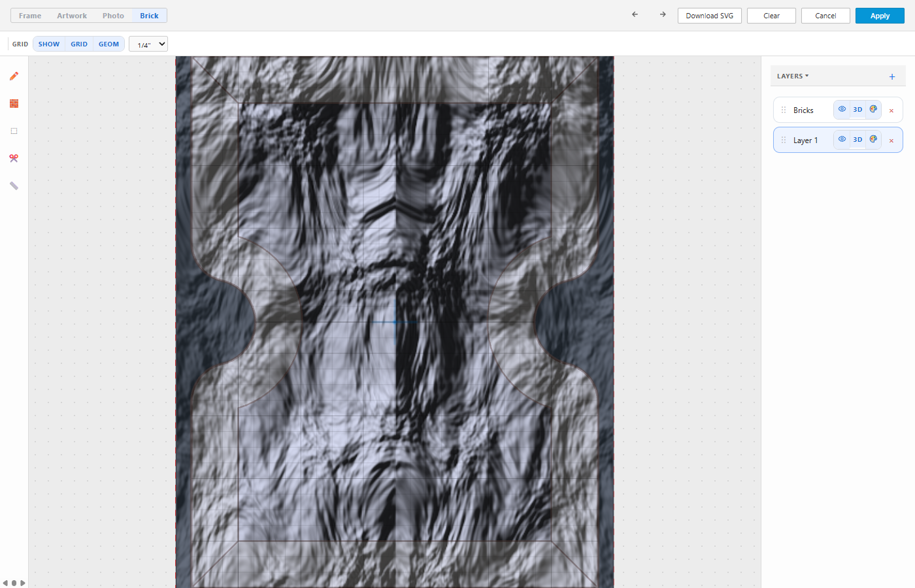Image resolution: width=915 pixels, height=588 pixels.
Task: Grab the Bricks layer drag handle
Action: (784, 110)
